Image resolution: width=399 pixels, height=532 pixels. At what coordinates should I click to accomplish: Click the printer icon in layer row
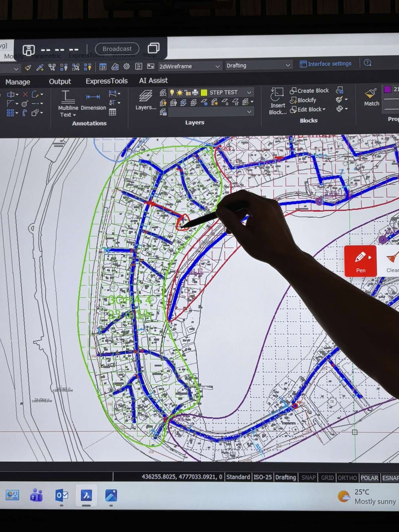click(196, 92)
